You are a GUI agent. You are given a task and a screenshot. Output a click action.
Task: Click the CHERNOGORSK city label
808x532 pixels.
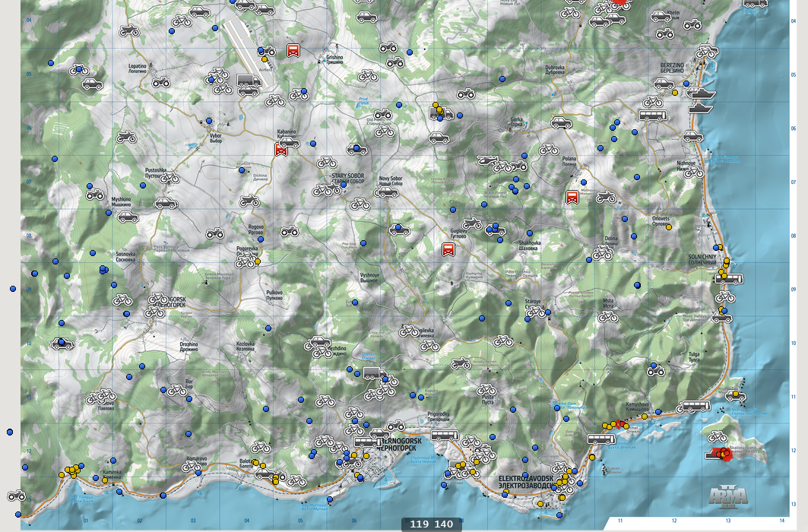399,444
